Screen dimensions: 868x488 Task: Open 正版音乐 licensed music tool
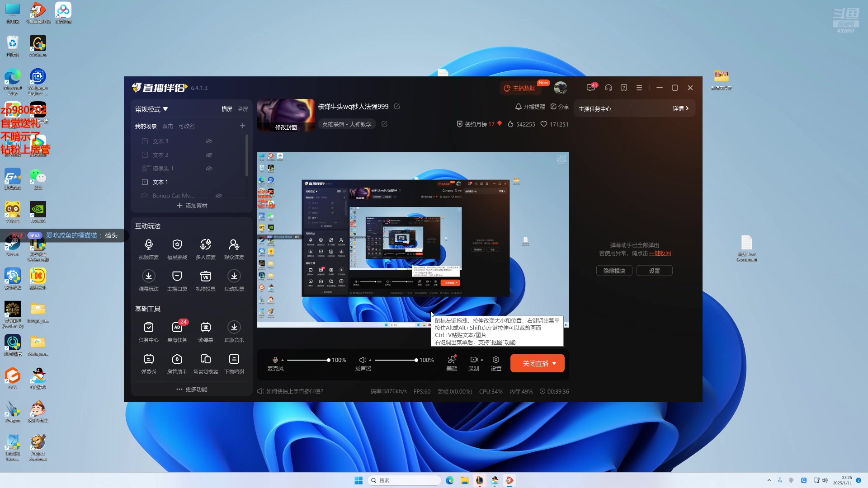pyautogui.click(x=234, y=332)
